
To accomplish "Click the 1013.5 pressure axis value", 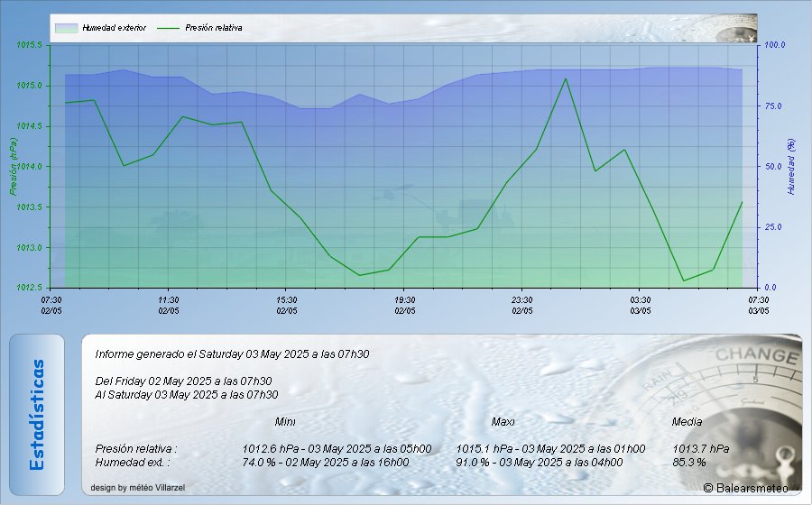I will [29, 207].
